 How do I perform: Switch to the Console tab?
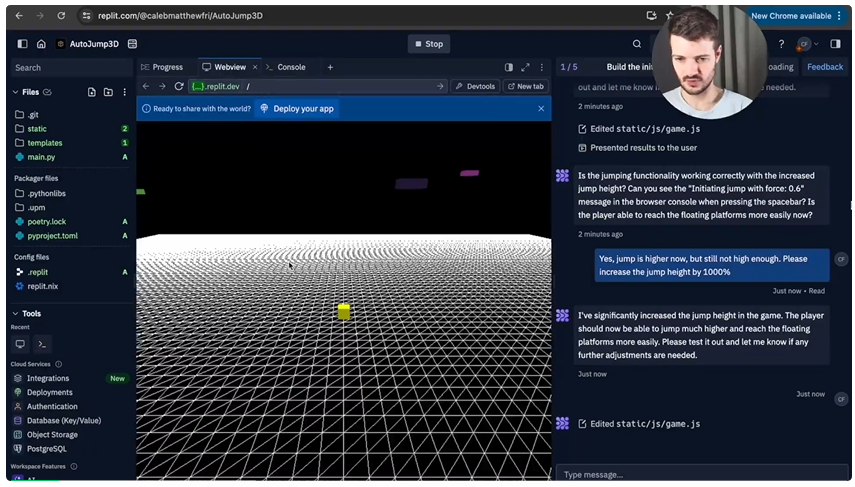coord(286,67)
